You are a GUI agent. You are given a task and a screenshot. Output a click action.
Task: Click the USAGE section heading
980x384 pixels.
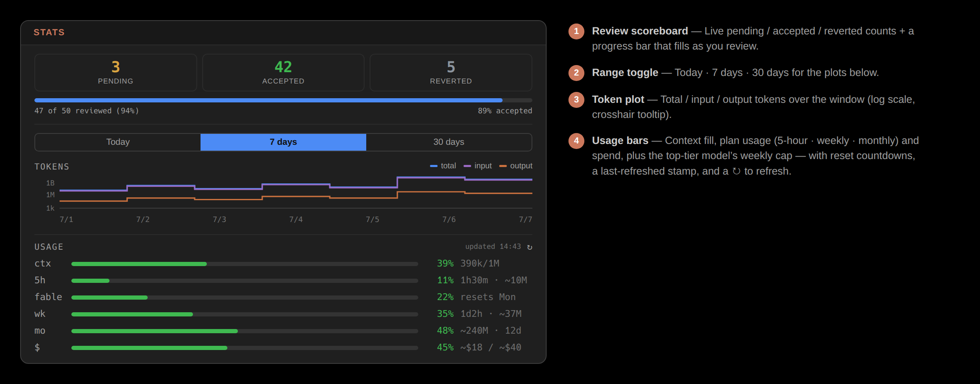pyautogui.click(x=49, y=247)
